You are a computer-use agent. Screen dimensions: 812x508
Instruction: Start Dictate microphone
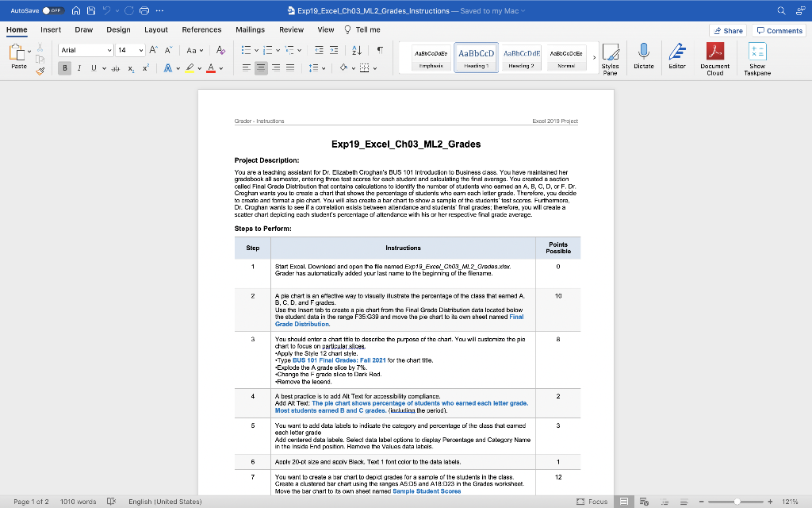point(644,56)
